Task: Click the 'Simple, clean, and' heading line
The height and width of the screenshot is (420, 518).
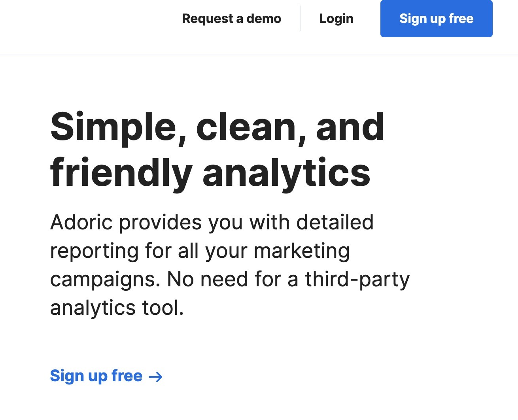Action: 217,127
